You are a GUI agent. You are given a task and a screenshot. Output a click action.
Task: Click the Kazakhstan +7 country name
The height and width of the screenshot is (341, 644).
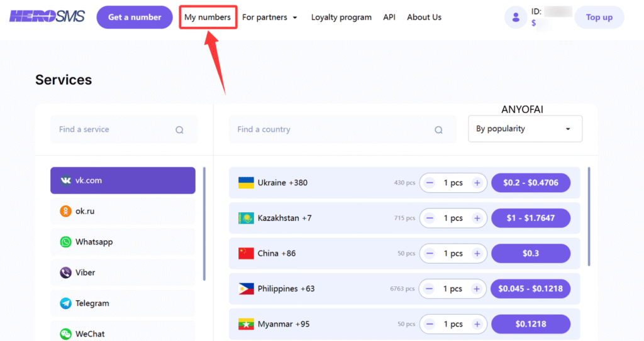pos(285,218)
